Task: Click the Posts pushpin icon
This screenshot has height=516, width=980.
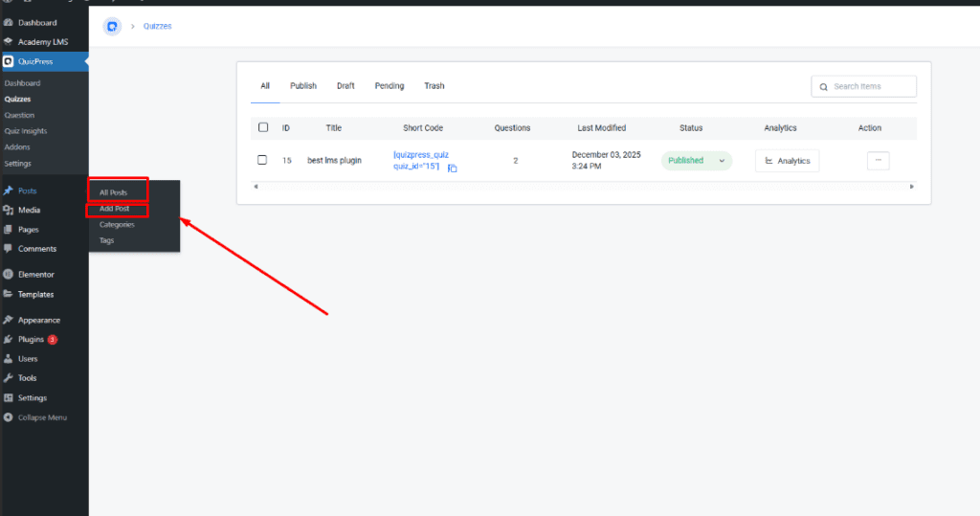Action: click(x=8, y=191)
